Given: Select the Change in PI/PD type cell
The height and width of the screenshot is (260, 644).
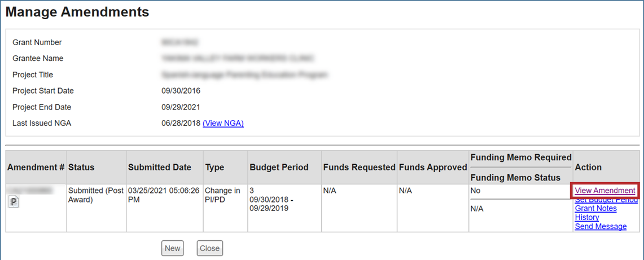Looking at the screenshot, I should click(x=222, y=195).
